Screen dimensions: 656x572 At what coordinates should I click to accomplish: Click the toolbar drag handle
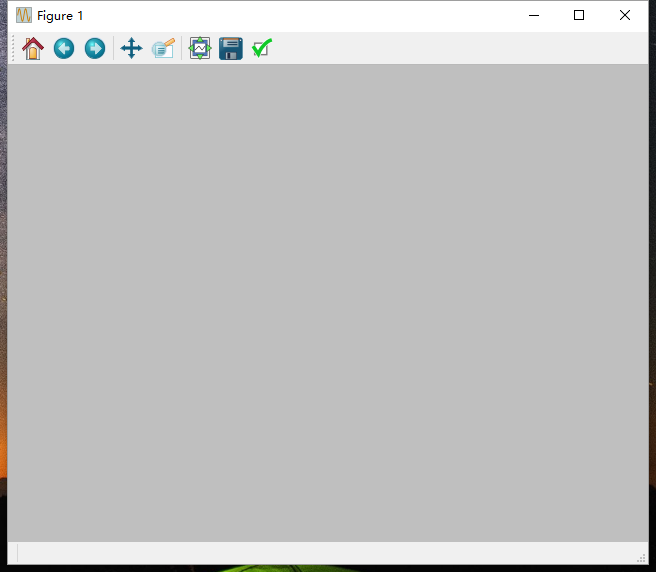click(x=13, y=49)
